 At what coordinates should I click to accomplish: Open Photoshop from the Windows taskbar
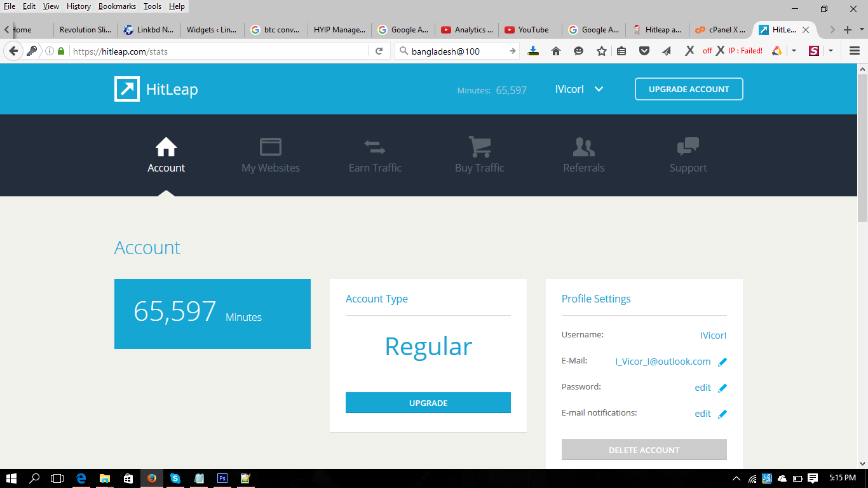(x=222, y=478)
